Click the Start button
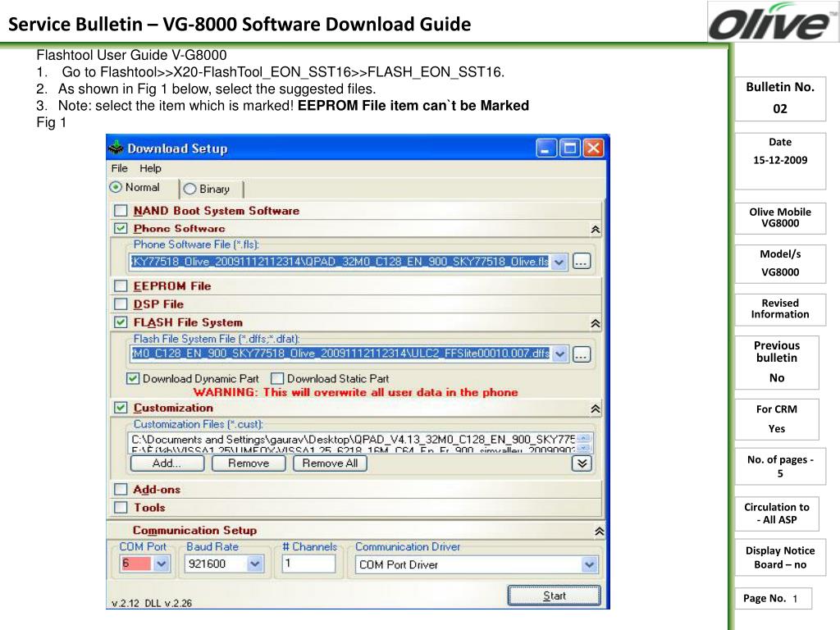 coord(555,596)
